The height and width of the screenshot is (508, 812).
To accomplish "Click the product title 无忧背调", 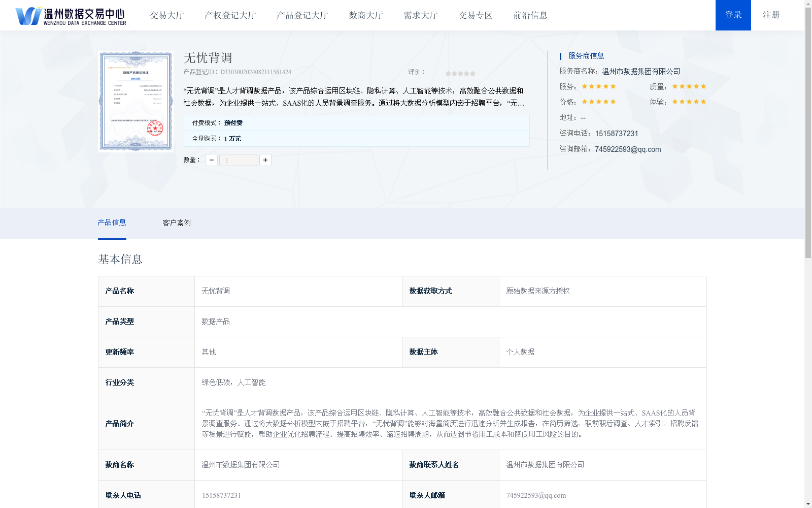I will (x=208, y=58).
